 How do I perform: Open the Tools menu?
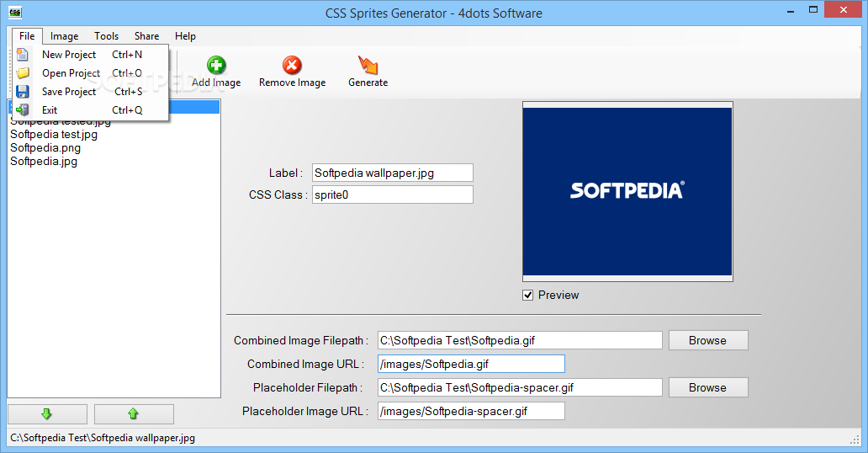tap(106, 36)
